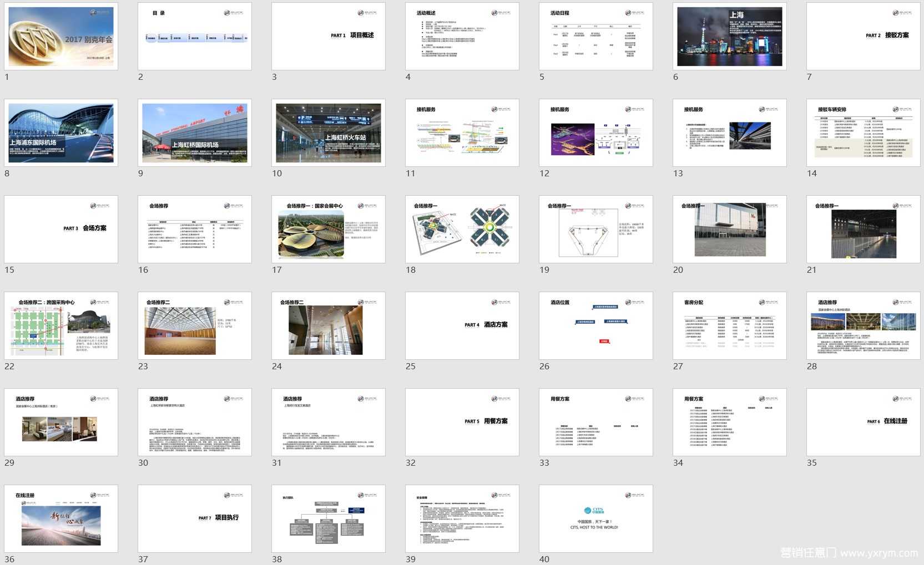Select slide 11 '接机服务' thumbnail
Screen dimensions: 924x565
pos(462,133)
